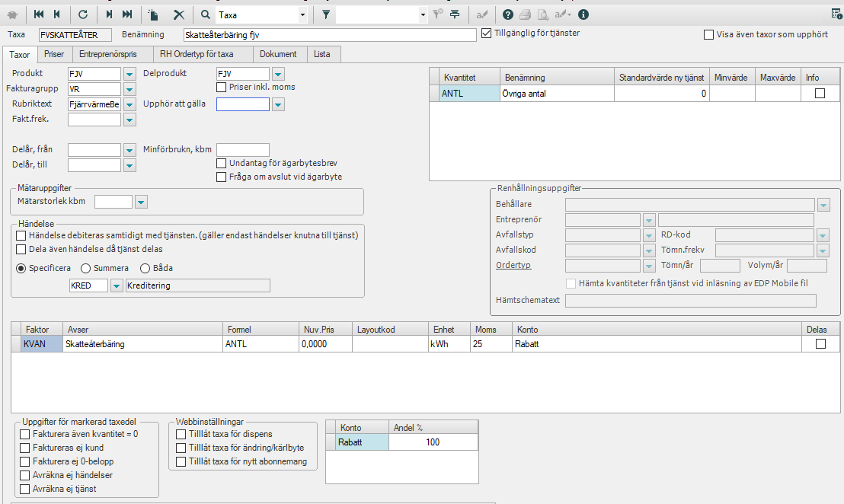Select the Summera radio button
The height and width of the screenshot is (504, 844).
85,269
